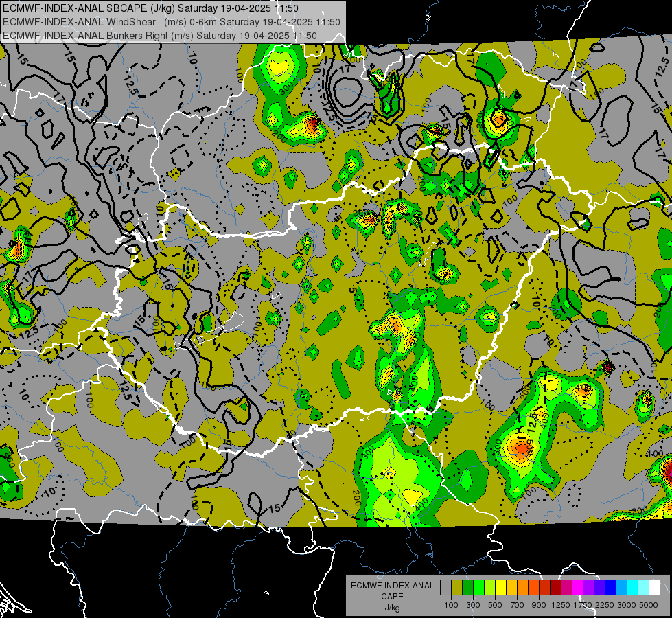
Task: Click the '900' legend scale label
Action: (x=539, y=605)
